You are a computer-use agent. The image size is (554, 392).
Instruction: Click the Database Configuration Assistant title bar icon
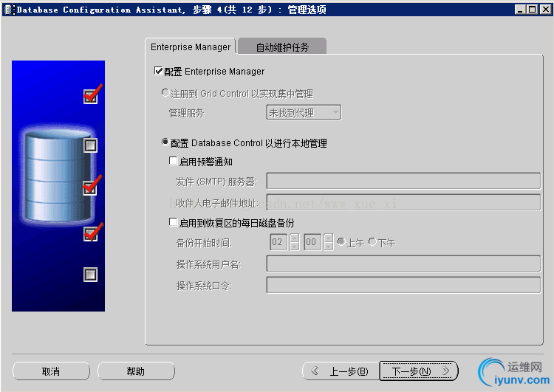[8, 10]
